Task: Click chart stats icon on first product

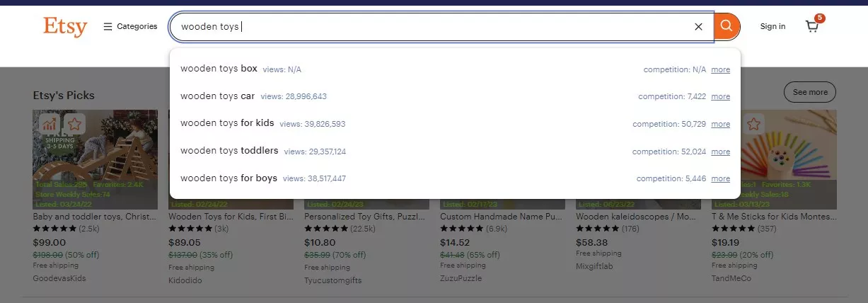Action: pyautogui.click(x=50, y=124)
